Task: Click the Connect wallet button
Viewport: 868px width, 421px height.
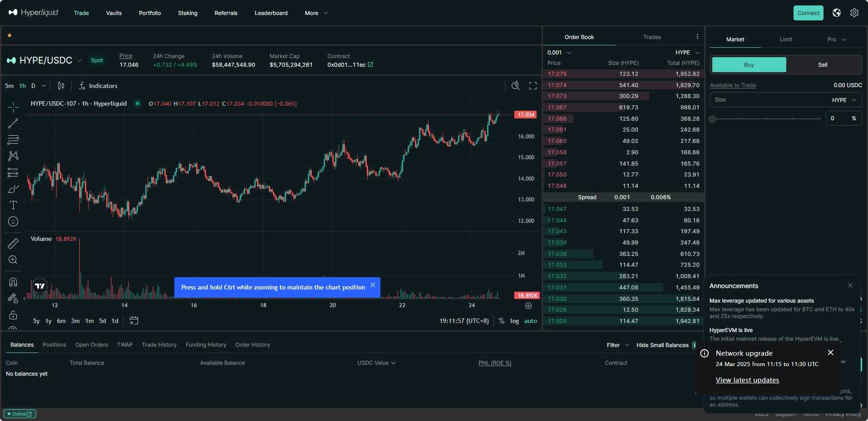Action: (808, 13)
